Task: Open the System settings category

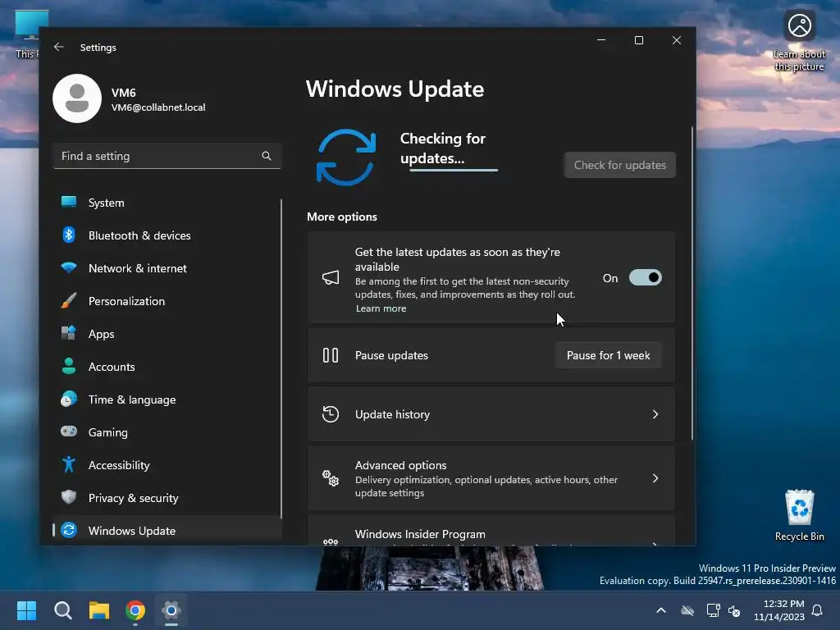Action: coord(167,203)
